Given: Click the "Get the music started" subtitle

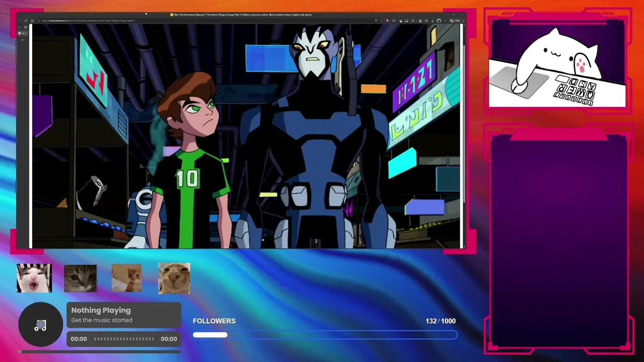Looking at the screenshot, I should pos(102,320).
